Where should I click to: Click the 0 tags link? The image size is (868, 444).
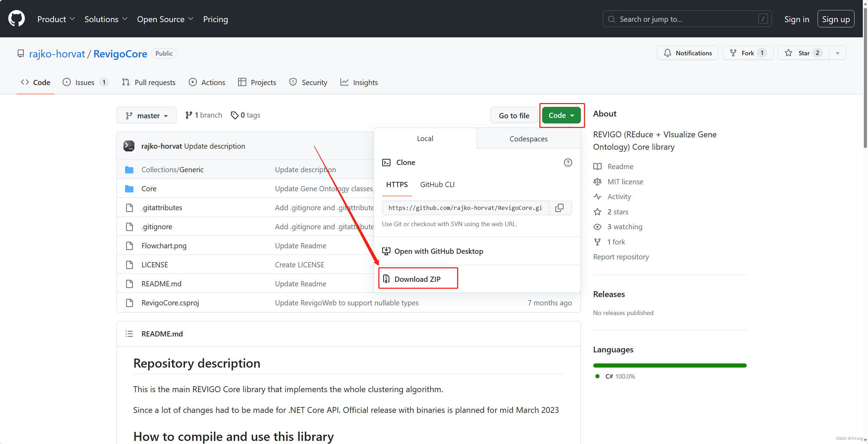[x=246, y=115]
